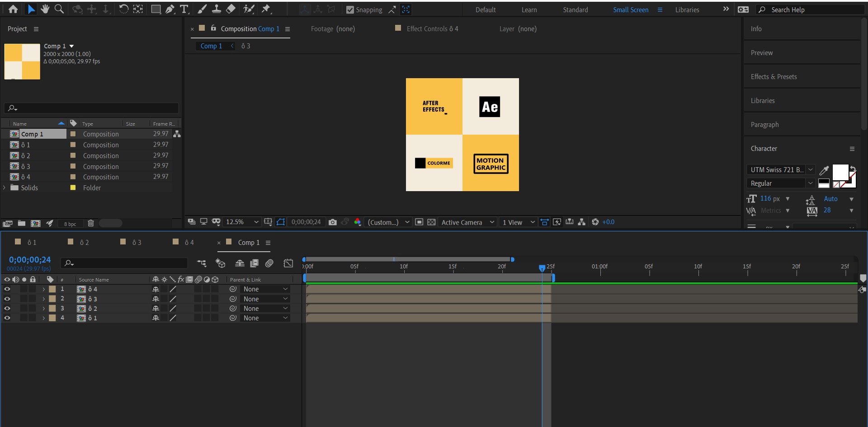Pick the Clone Stamp tool
Image resolution: width=868 pixels, height=427 pixels.
[x=217, y=9]
